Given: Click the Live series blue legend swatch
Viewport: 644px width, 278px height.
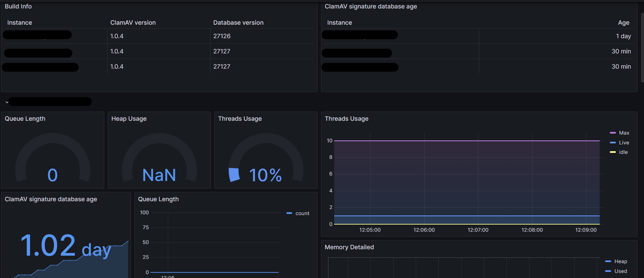Looking at the screenshot, I should coord(613,143).
